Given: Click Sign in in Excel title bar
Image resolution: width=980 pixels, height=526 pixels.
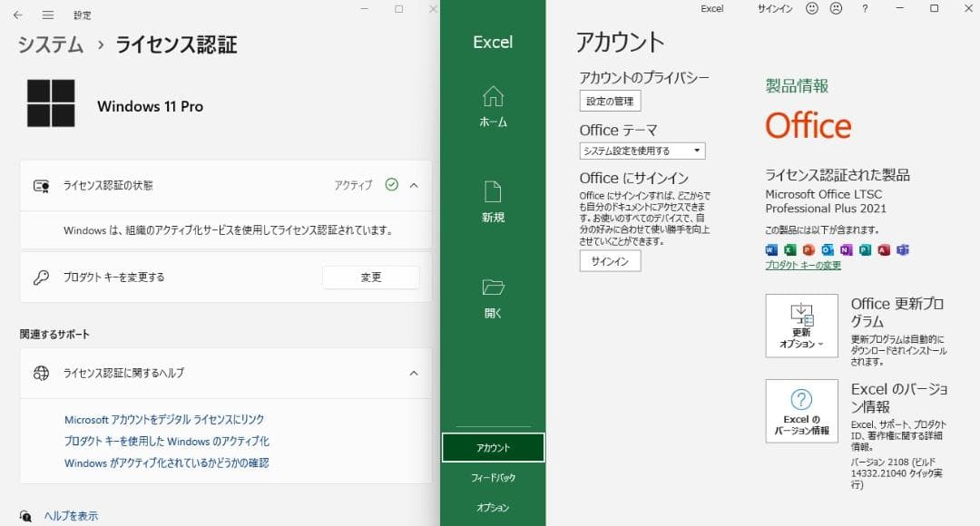Looking at the screenshot, I should point(775,9).
